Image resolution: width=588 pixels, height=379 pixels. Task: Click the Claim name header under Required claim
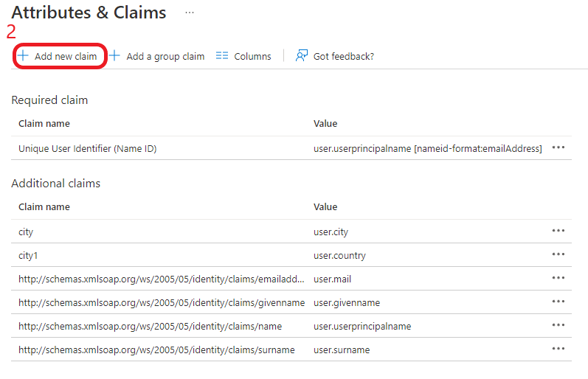point(44,124)
